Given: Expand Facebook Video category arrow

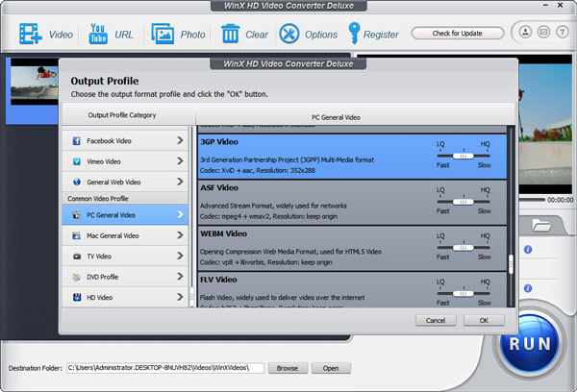Looking at the screenshot, I should click(x=180, y=140).
